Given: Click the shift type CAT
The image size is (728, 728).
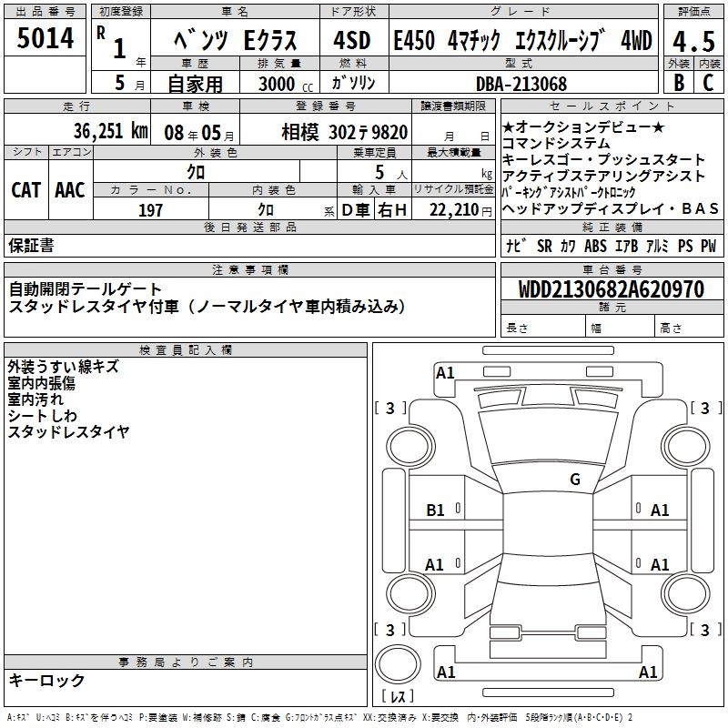Looking at the screenshot, I should point(26,190).
